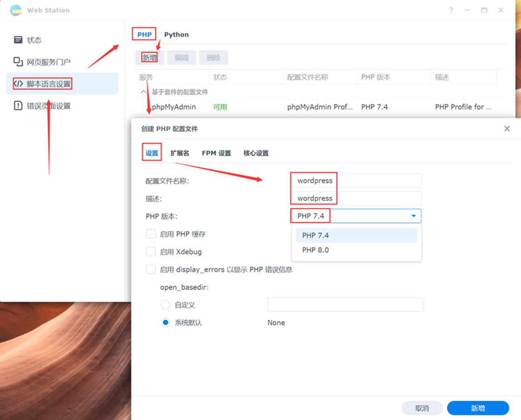The width and height of the screenshot is (521, 420).
Task: Open the help question mark icon
Action: pyautogui.click(x=451, y=10)
